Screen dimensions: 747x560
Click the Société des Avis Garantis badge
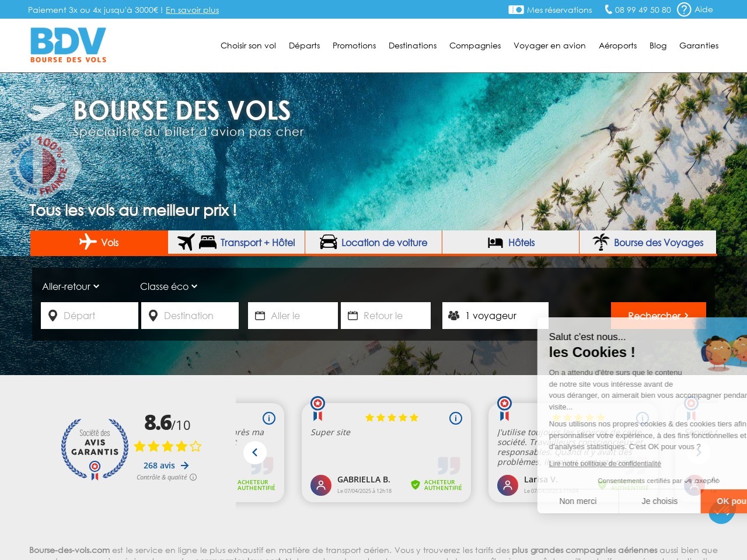pyautogui.click(x=95, y=449)
